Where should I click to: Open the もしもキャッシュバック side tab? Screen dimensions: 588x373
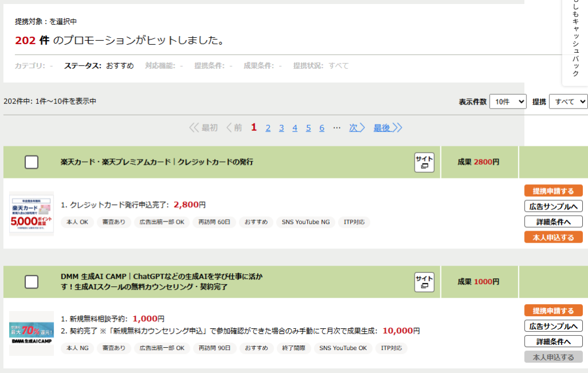(575, 40)
